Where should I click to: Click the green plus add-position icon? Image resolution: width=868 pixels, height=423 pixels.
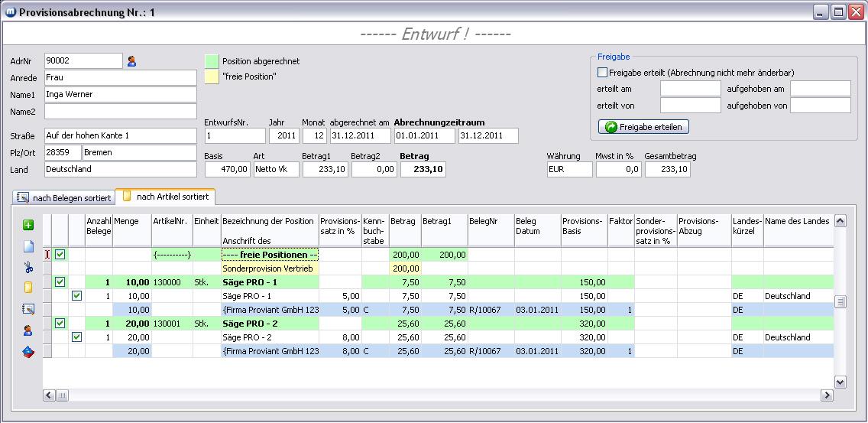tap(29, 225)
